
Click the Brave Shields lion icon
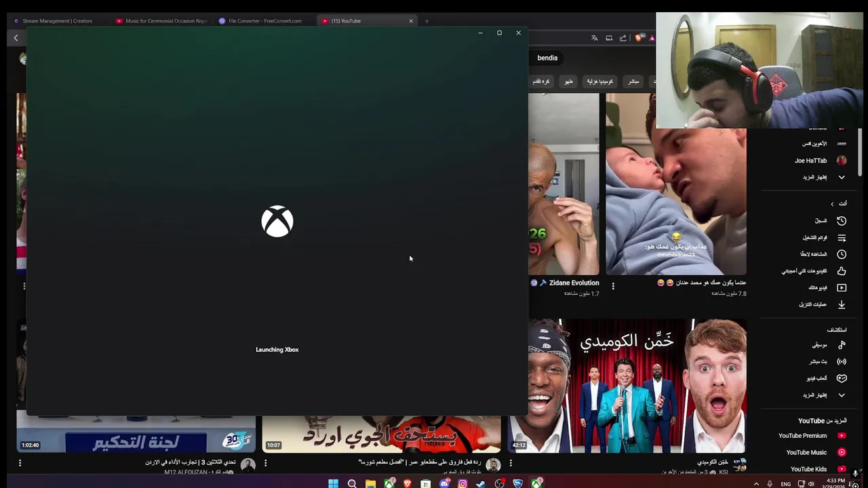click(x=638, y=38)
